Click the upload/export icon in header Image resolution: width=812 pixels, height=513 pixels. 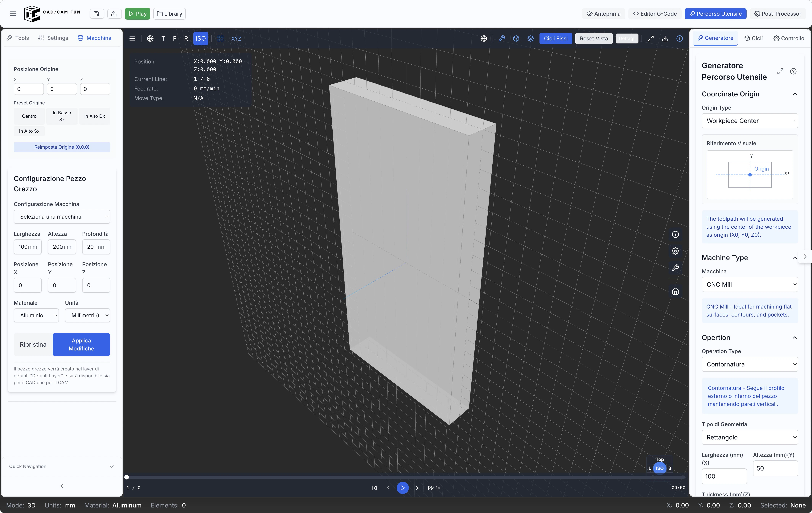tap(114, 14)
